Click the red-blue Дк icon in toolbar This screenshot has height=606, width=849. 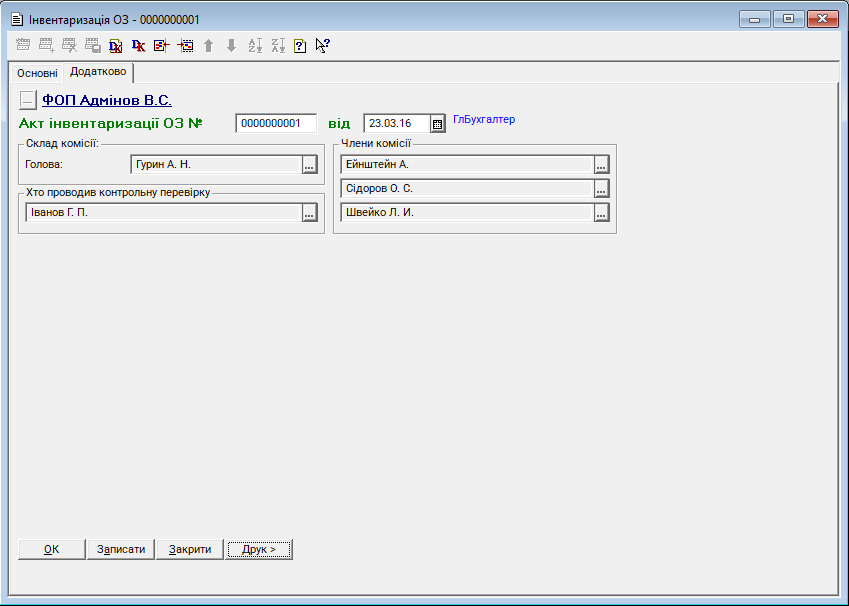(139, 45)
